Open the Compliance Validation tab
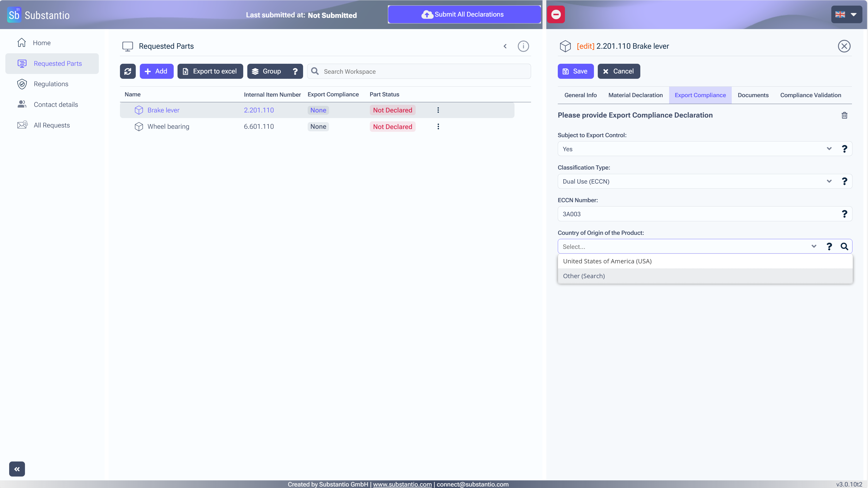Screen dimensions: 868x488 pyautogui.click(x=810, y=95)
